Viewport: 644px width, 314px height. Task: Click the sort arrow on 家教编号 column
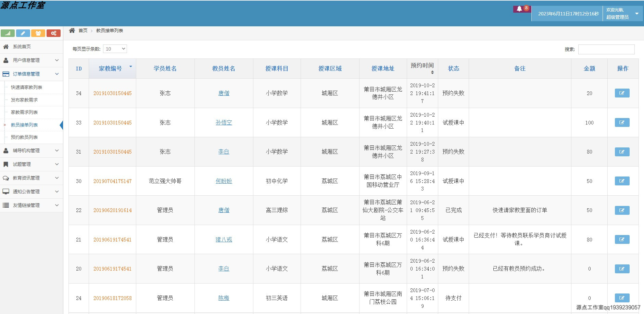coord(130,67)
